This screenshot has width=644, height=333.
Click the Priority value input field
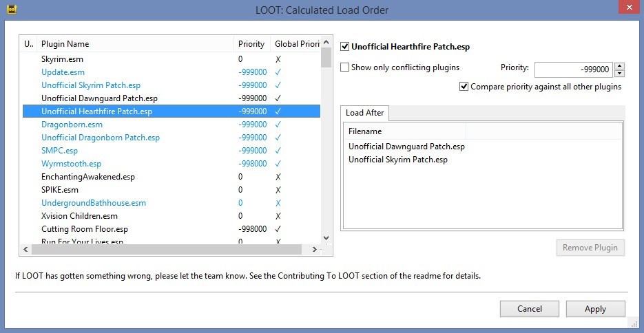(x=573, y=69)
